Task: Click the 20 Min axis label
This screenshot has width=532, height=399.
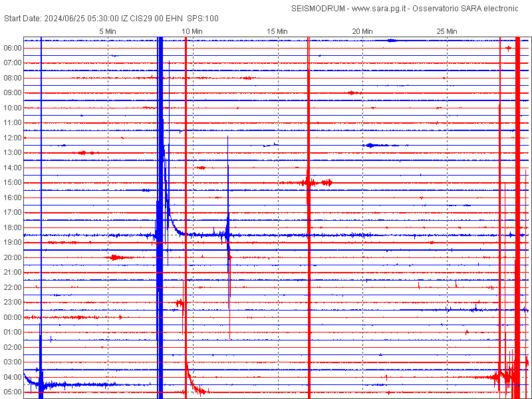Action: (x=362, y=31)
